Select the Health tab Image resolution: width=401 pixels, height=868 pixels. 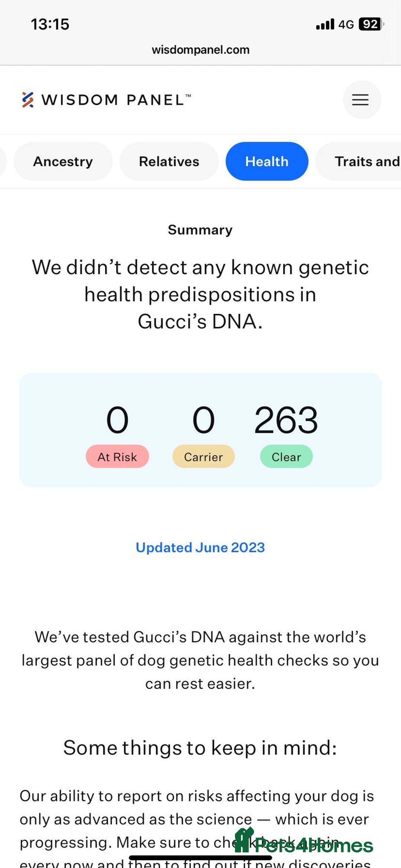(267, 162)
